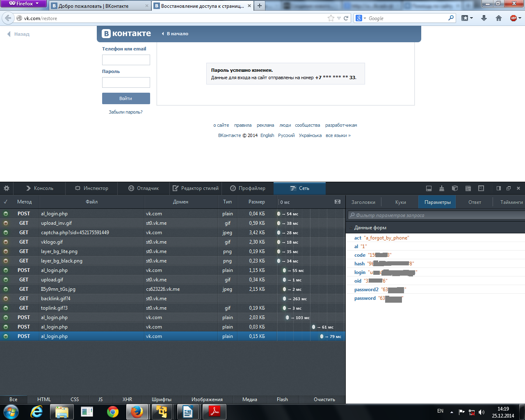
Task: Go to Firefox home page icon
Action: (499, 18)
